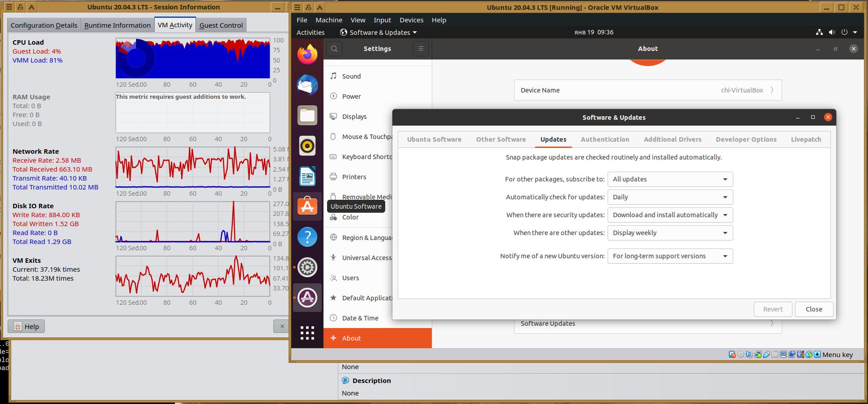
Task: Select Power in the Settings sidebar
Action: (378, 97)
